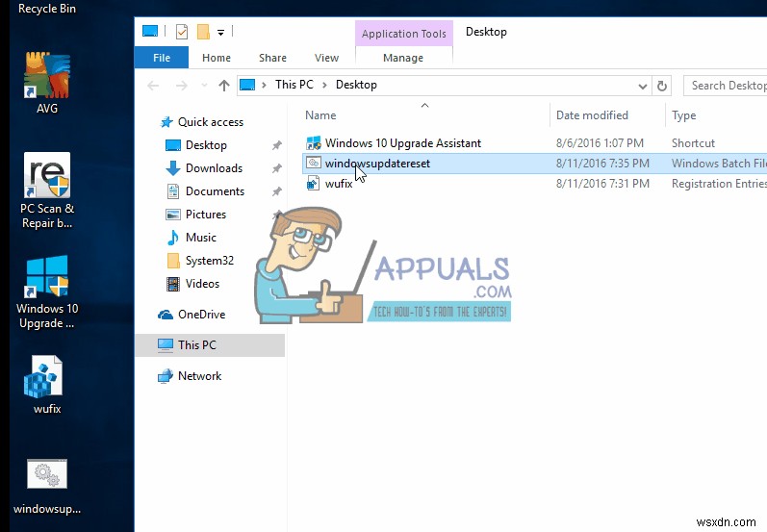This screenshot has width=767, height=532.
Task: Click date 8/6/2016 1:07 PM cell
Action: point(600,143)
